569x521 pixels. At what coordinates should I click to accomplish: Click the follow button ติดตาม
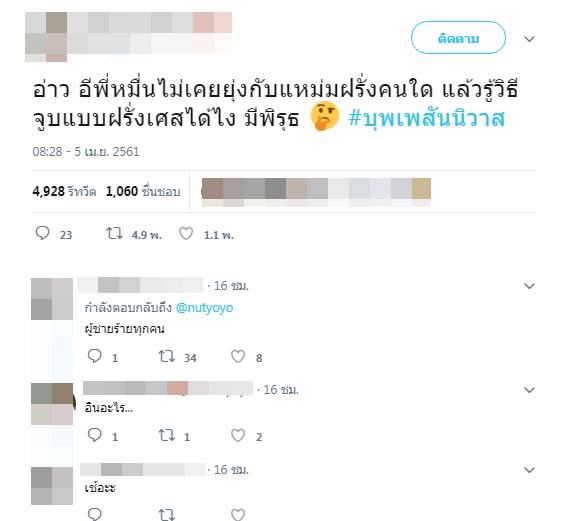tap(458, 38)
